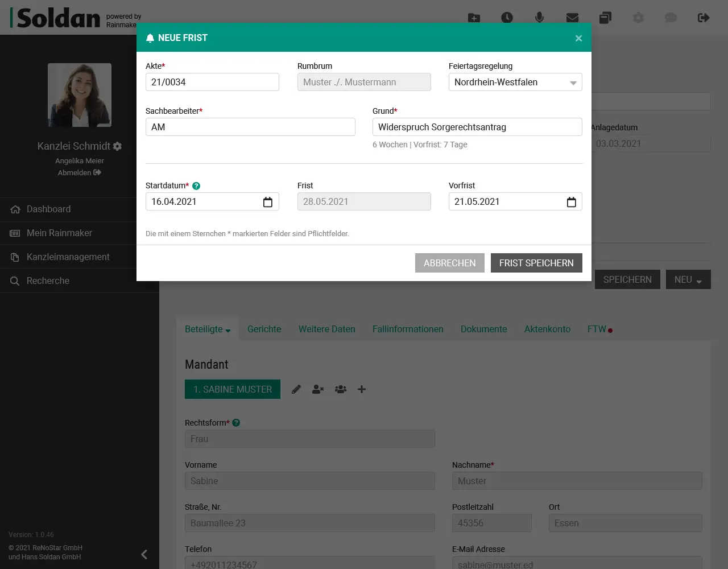Open Kanzleimanagement in the sidebar

point(68,257)
